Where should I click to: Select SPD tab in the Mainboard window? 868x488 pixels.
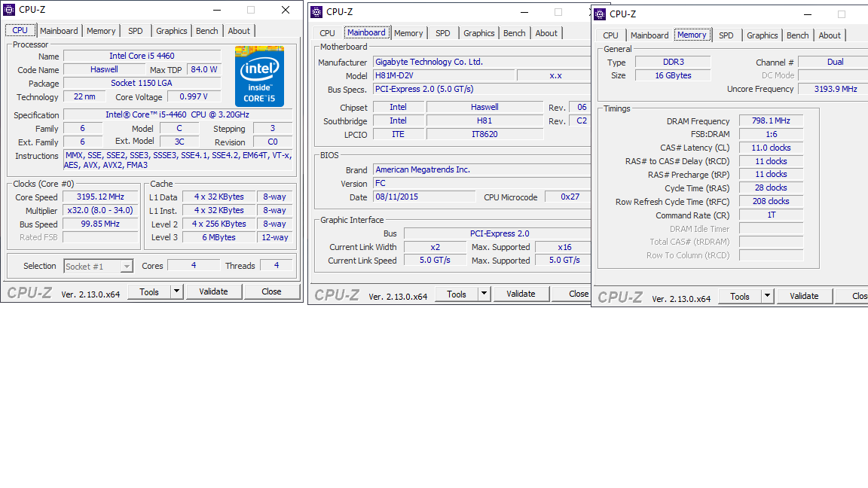(443, 33)
